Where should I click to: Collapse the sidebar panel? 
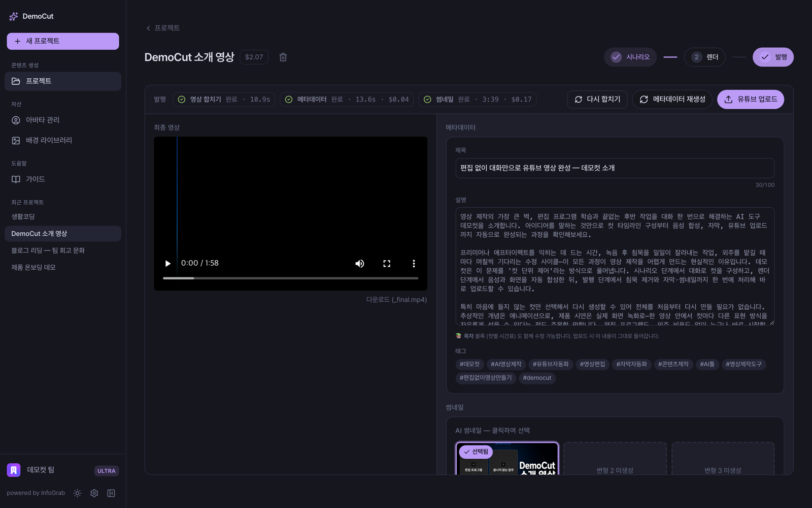(x=111, y=493)
